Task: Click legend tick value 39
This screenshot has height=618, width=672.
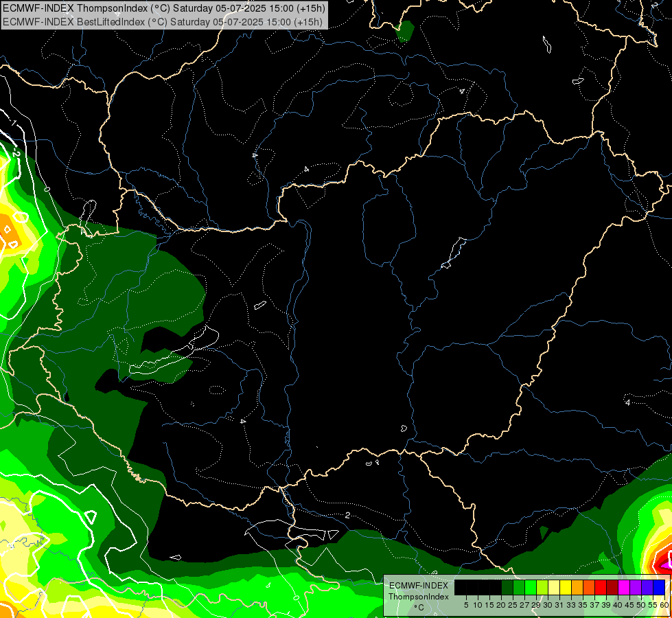Action: click(x=606, y=605)
